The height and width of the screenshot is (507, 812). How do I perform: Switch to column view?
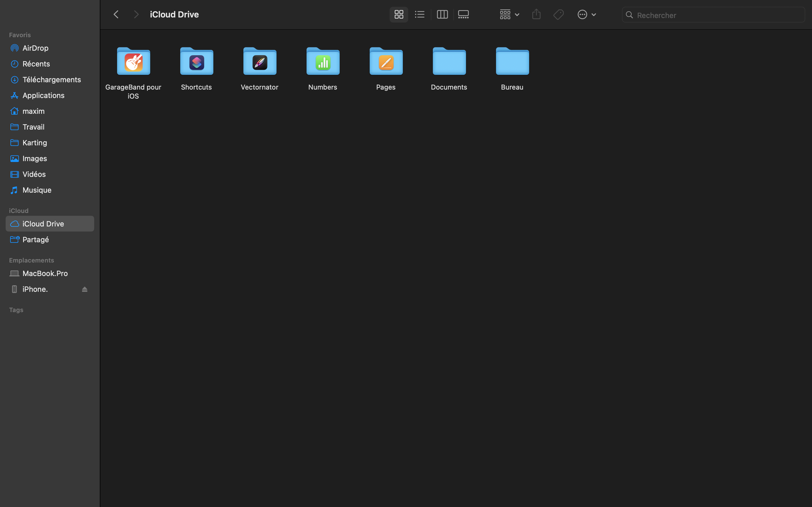[x=442, y=14]
